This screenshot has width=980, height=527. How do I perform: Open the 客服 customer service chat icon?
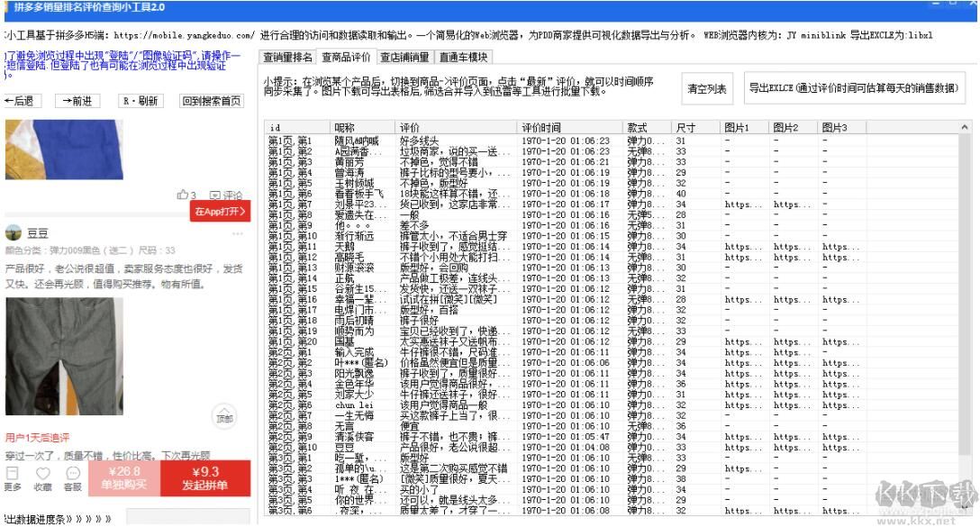[x=72, y=473]
